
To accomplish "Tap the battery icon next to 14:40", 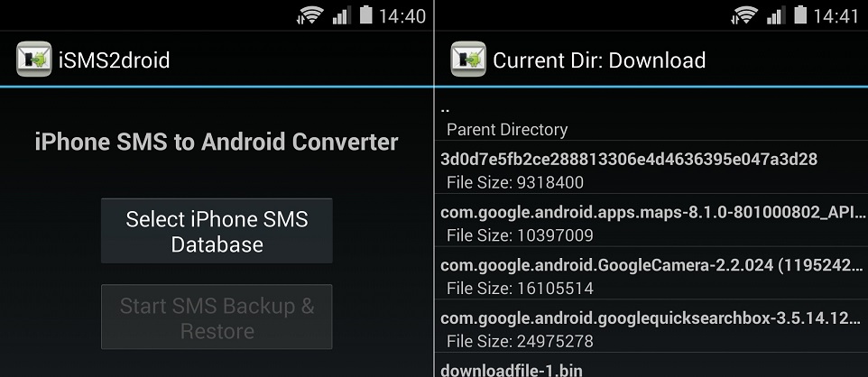I will (366, 14).
